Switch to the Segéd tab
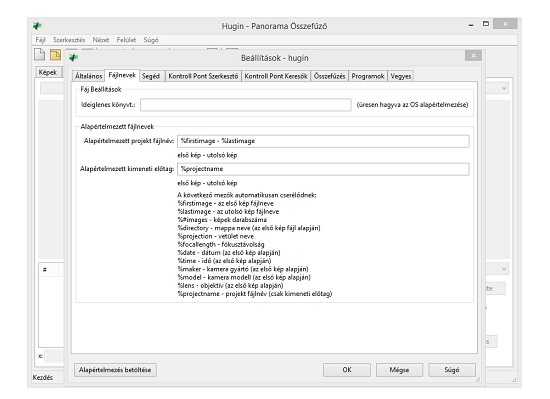Viewport: 550px width, 399px height. [x=151, y=76]
